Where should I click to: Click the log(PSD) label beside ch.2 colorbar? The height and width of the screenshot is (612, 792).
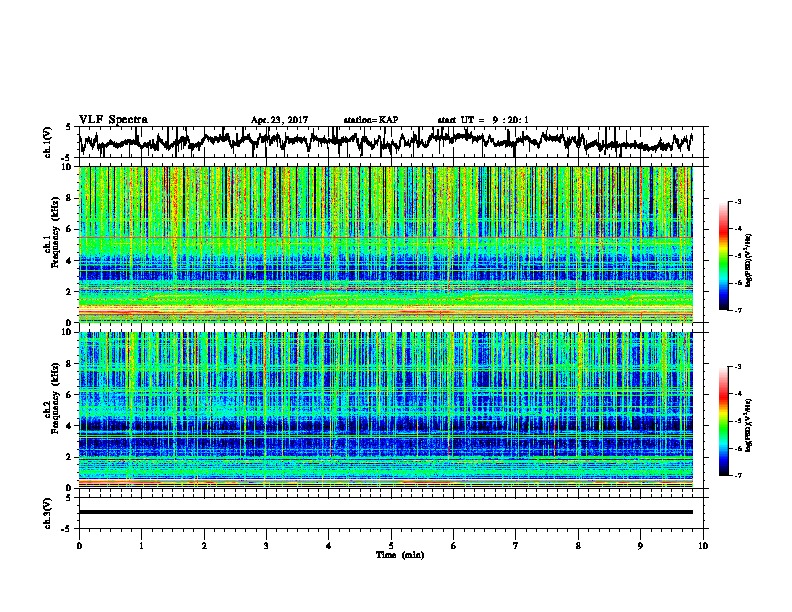(749, 426)
